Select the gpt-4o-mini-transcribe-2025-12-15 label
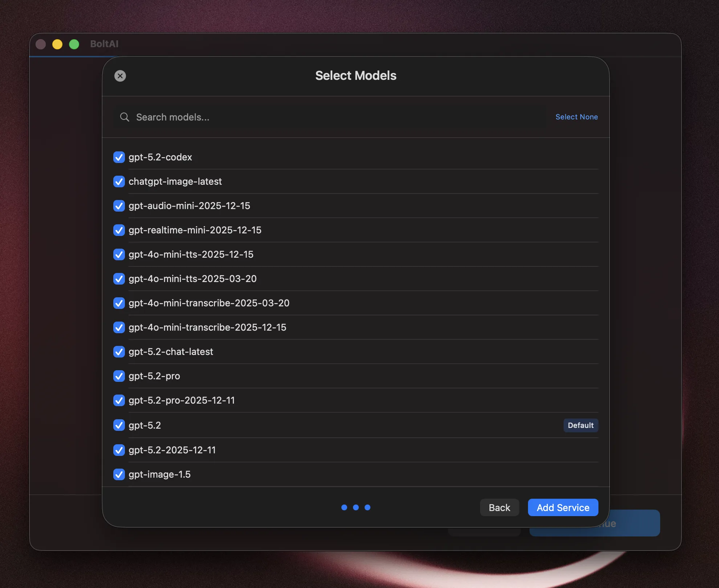Viewport: 719px width, 588px height. [x=207, y=327]
